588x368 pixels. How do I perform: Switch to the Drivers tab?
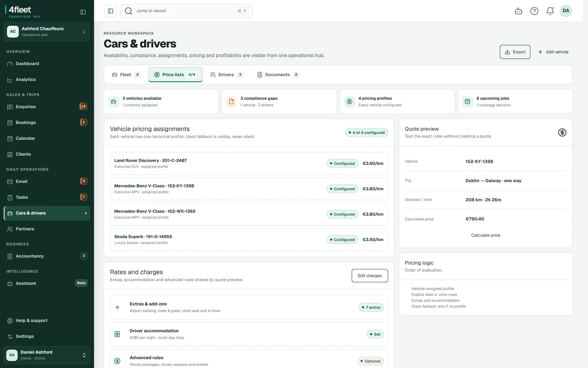pyautogui.click(x=226, y=75)
